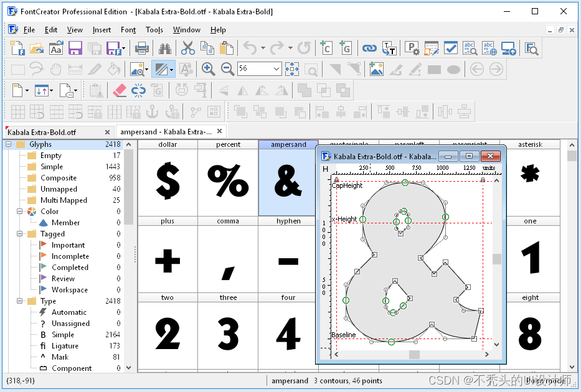The width and height of the screenshot is (581, 392).
Task: Click the Print icon
Action: (x=141, y=48)
